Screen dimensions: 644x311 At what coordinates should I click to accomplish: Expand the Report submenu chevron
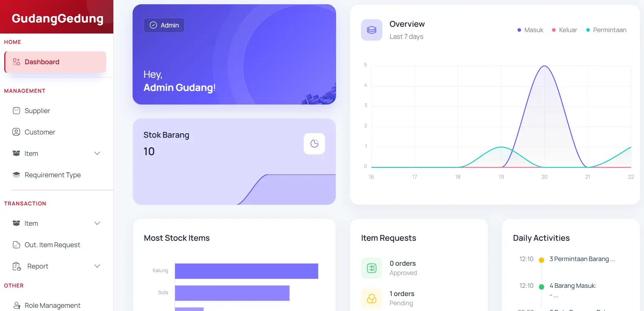click(x=97, y=266)
